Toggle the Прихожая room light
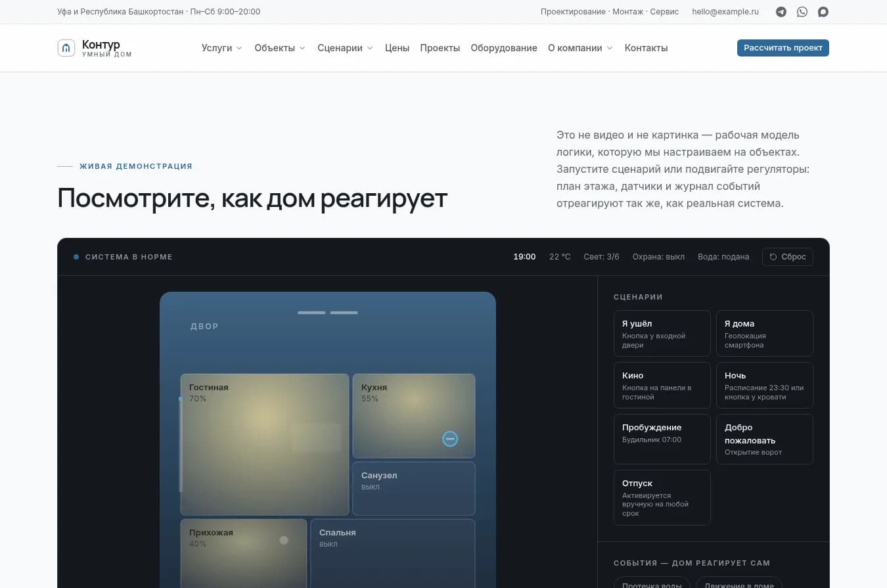 coord(244,553)
